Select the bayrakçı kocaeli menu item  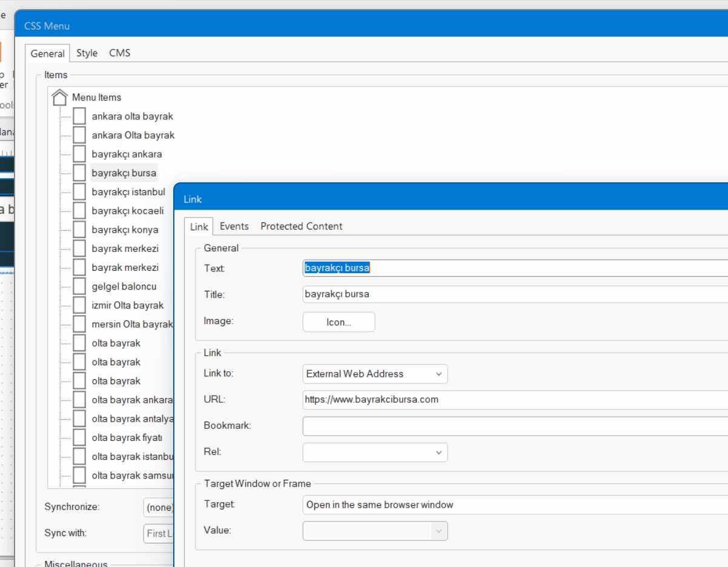[128, 211]
